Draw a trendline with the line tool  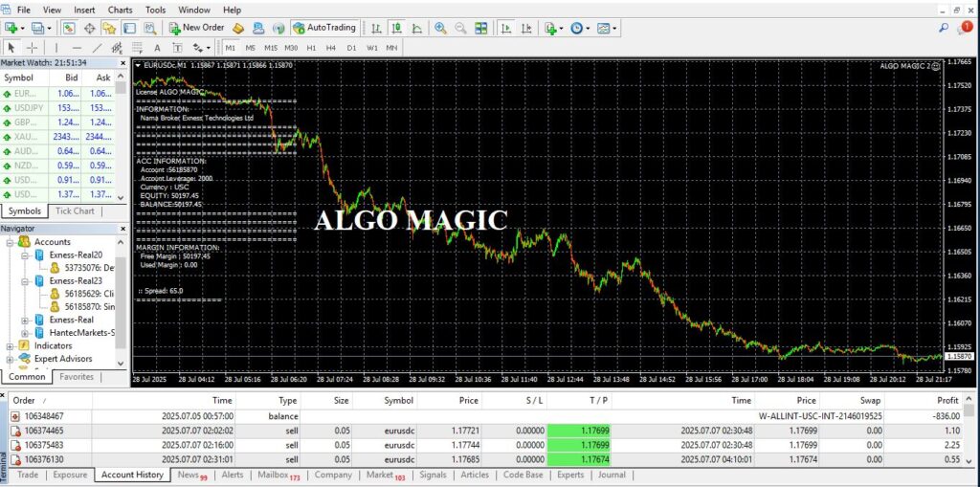coord(97,47)
